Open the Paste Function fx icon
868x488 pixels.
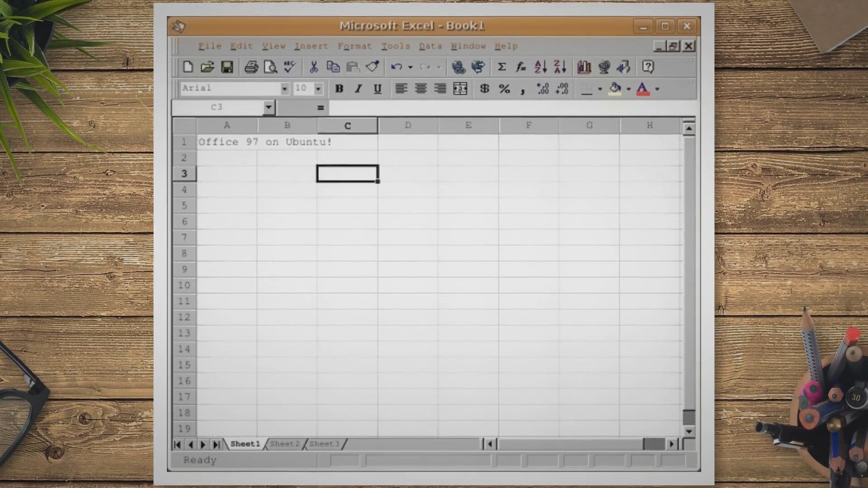tap(521, 67)
